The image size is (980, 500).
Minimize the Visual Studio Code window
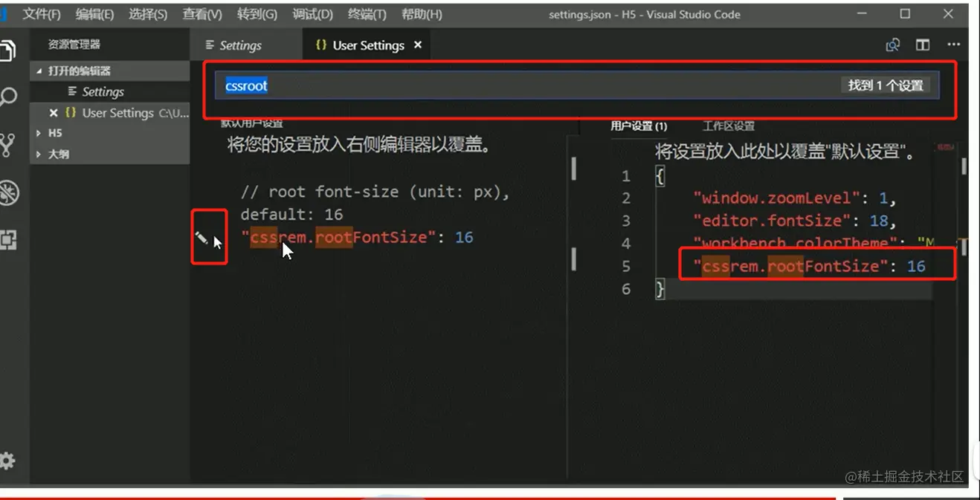[x=862, y=14]
